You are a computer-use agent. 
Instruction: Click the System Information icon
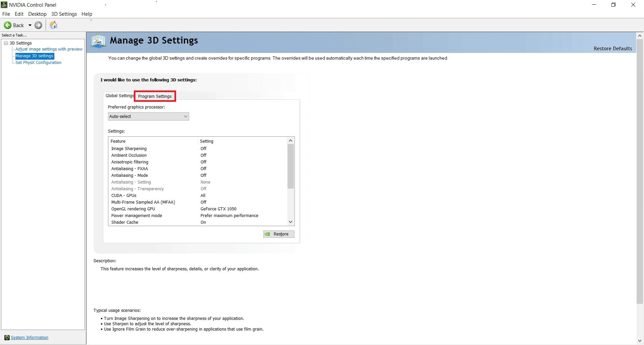click(x=7, y=337)
